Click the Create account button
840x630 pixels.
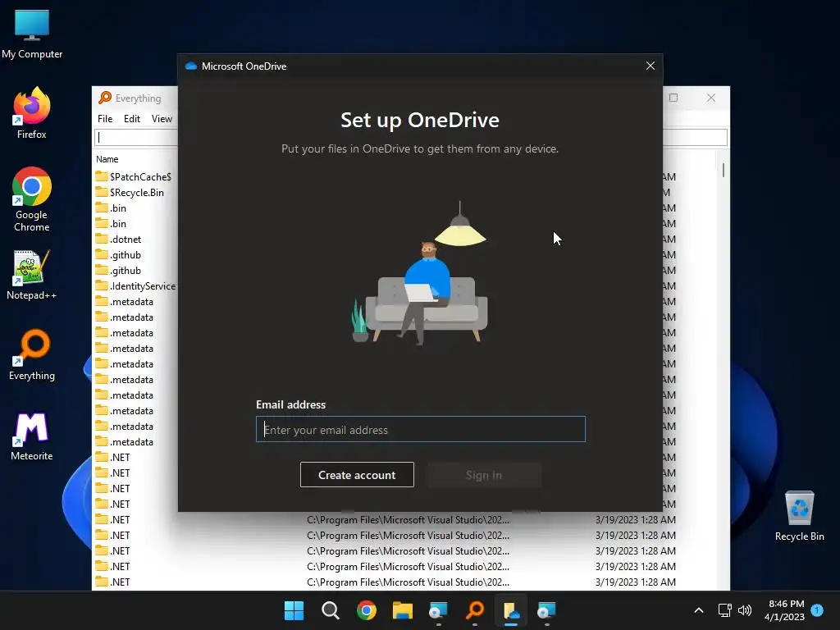tap(357, 475)
